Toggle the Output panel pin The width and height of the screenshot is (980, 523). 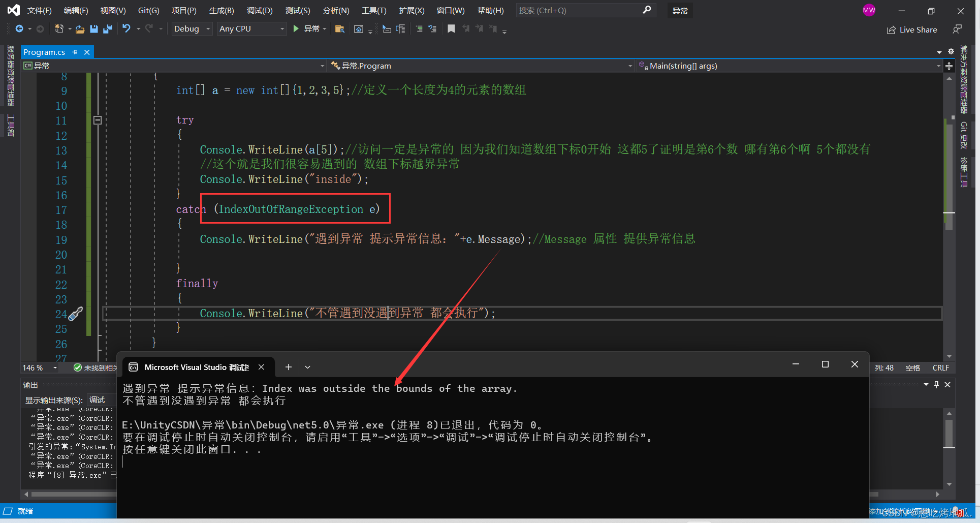click(937, 385)
